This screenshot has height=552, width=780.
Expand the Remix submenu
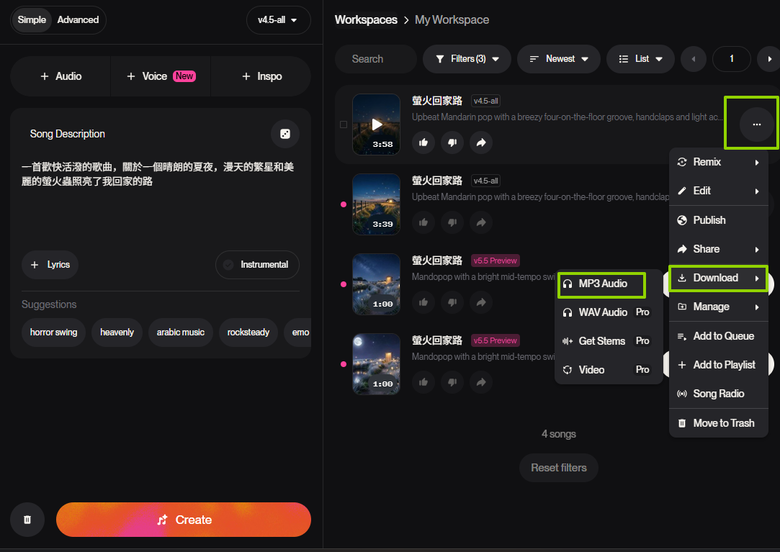click(x=718, y=162)
